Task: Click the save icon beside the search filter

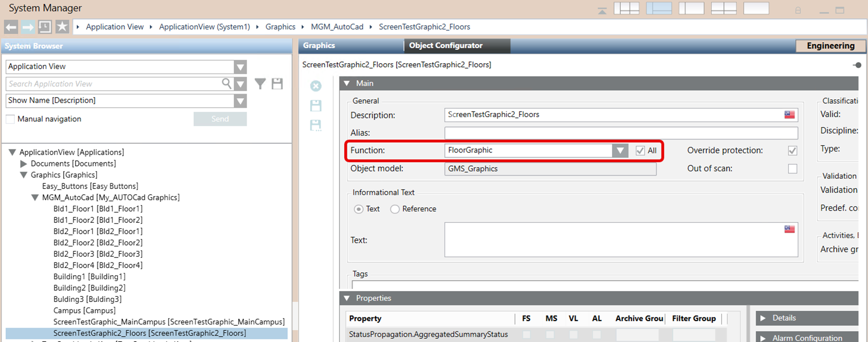Action: (277, 84)
